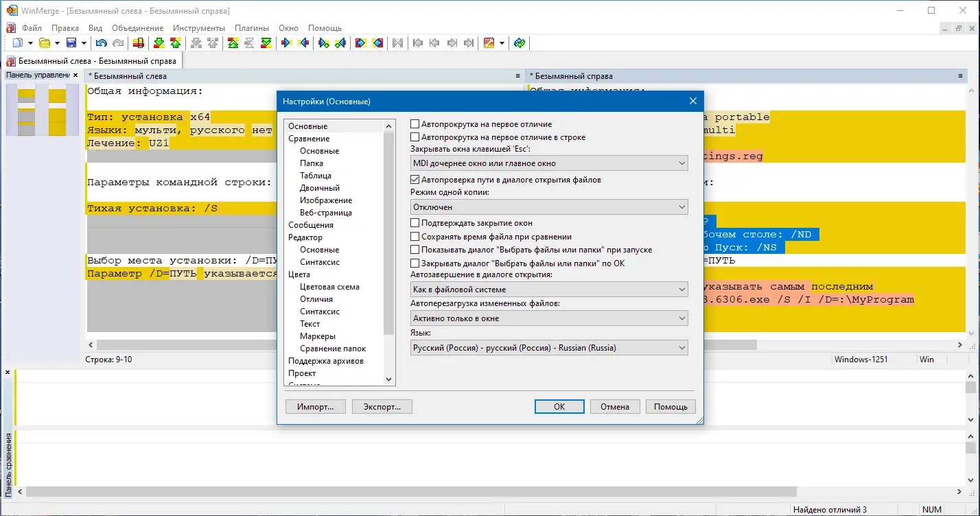The width and height of the screenshot is (980, 516).
Task: Copy right and advance to next
Action: click(x=324, y=43)
